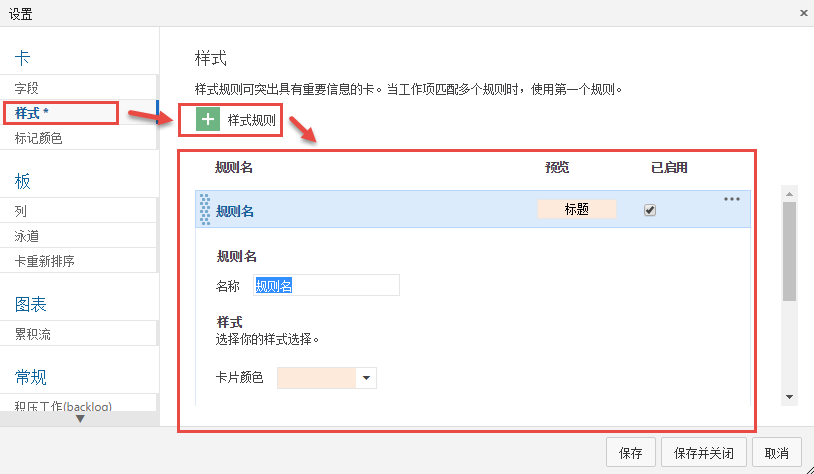Click the 图表 section heading
Viewport: 814px width, 474px height.
click(31, 304)
